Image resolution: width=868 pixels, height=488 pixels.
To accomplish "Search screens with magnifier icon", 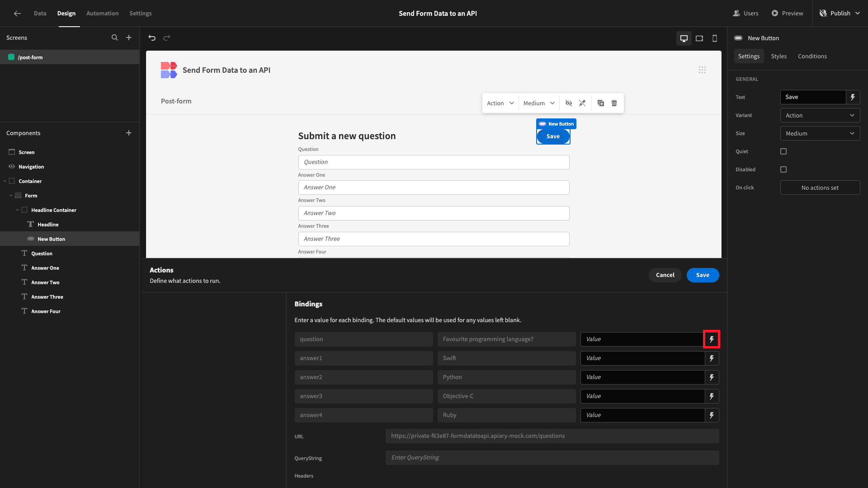I will 115,38.
